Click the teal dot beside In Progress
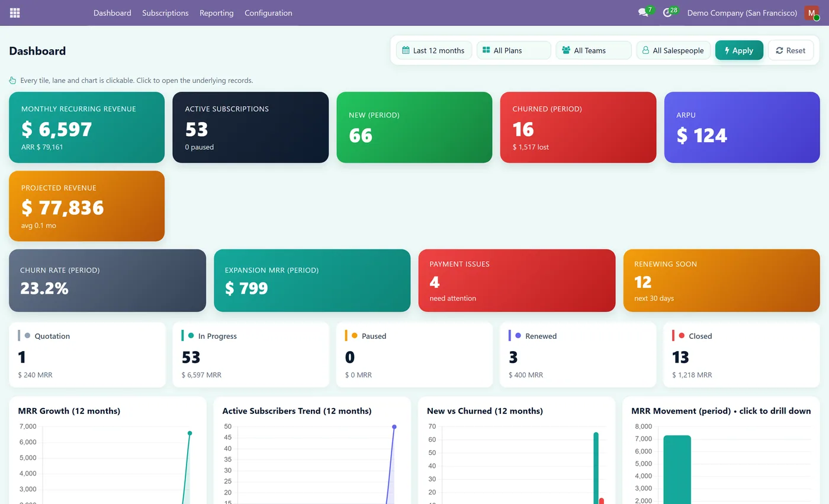 click(191, 336)
